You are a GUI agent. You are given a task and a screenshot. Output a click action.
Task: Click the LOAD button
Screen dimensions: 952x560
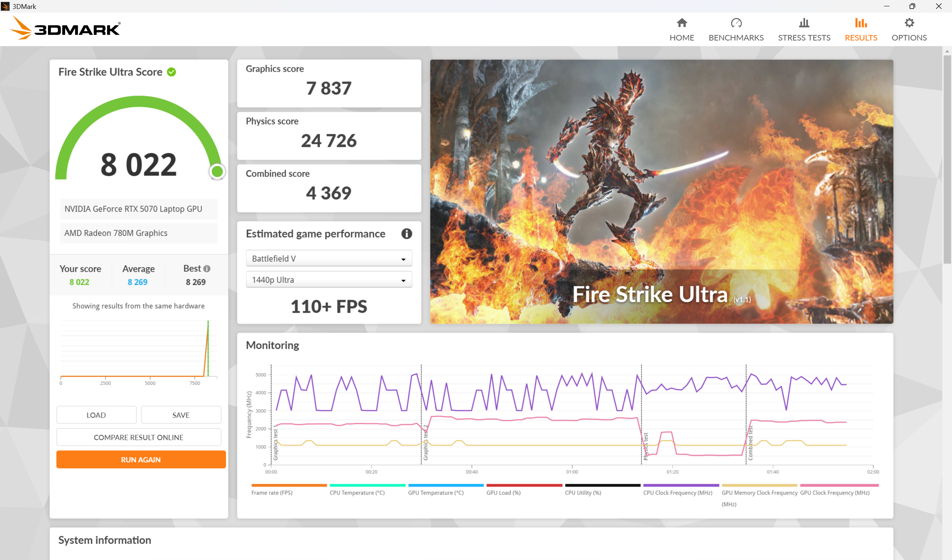pos(96,415)
